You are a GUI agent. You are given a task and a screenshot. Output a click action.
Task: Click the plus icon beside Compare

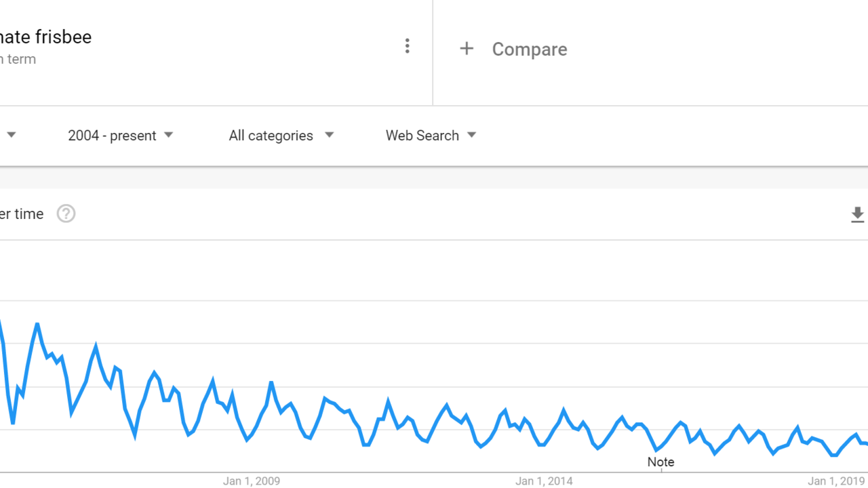(467, 49)
